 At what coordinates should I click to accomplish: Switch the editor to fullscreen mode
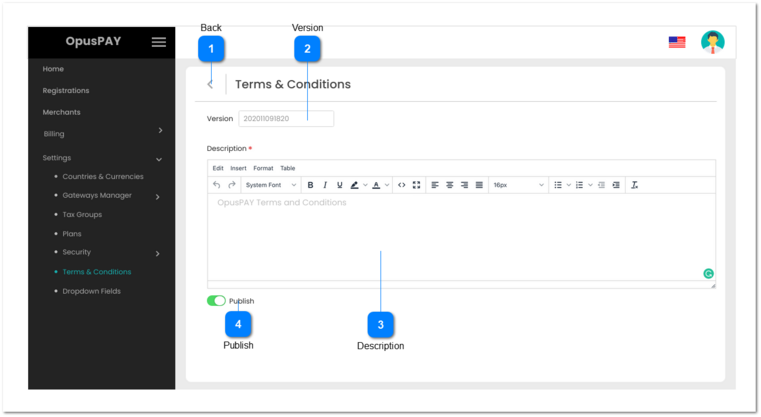416,185
